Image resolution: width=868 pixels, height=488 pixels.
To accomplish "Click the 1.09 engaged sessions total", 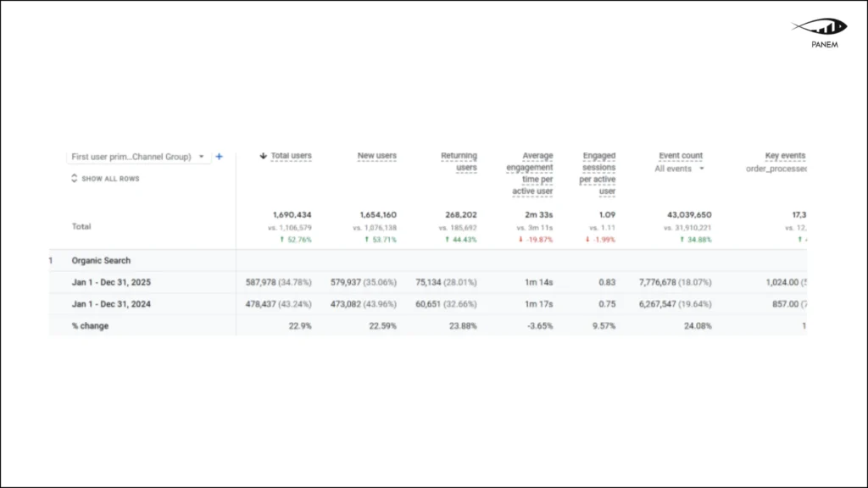I will click(x=607, y=214).
